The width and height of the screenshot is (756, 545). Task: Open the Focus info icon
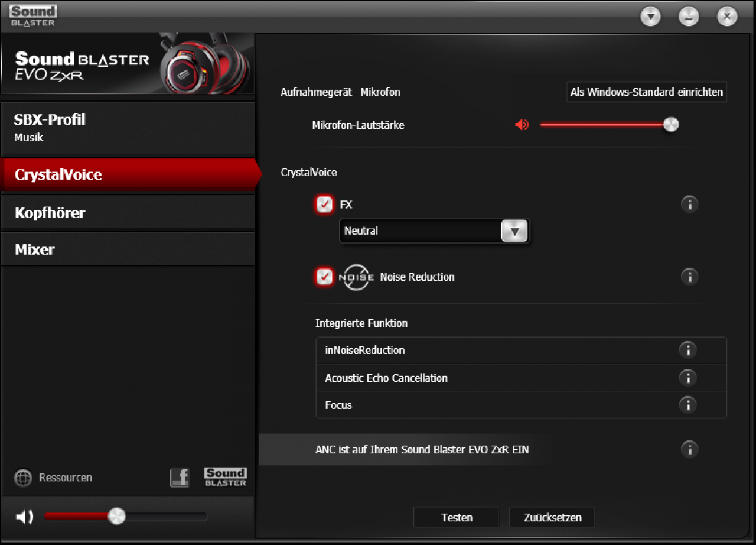(x=687, y=405)
